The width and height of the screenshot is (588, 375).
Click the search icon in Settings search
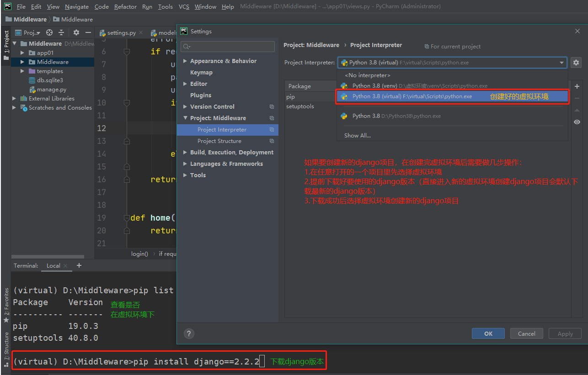coord(186,47)
